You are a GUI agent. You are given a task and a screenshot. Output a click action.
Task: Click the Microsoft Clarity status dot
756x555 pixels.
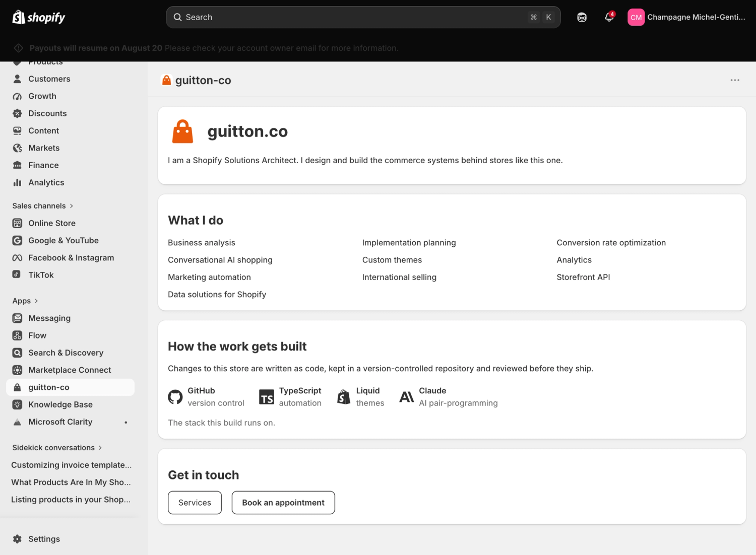click(x=126, y=423)
